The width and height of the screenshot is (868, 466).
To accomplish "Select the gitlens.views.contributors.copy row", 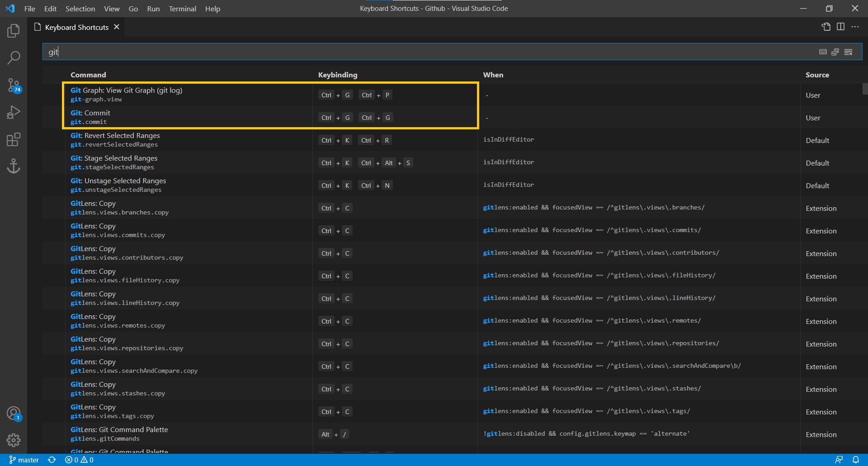I will pyautogui.click(x=452, y=253).
